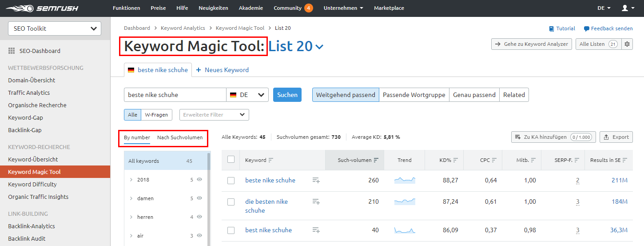Viewport: 644px width, 246px height.
Task: Click the Community notification badge 4
Action: pos(309,8)
